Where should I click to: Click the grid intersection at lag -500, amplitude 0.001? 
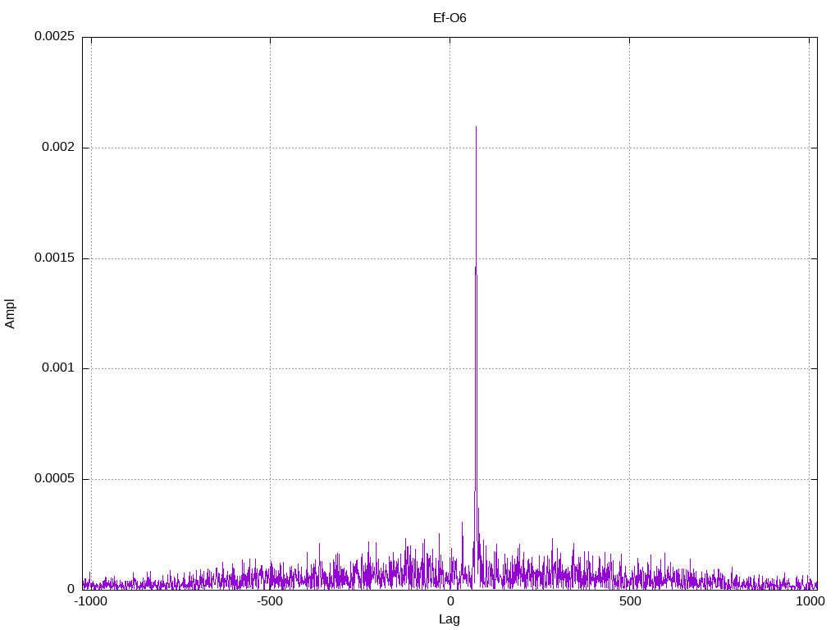tap(270, 368)
